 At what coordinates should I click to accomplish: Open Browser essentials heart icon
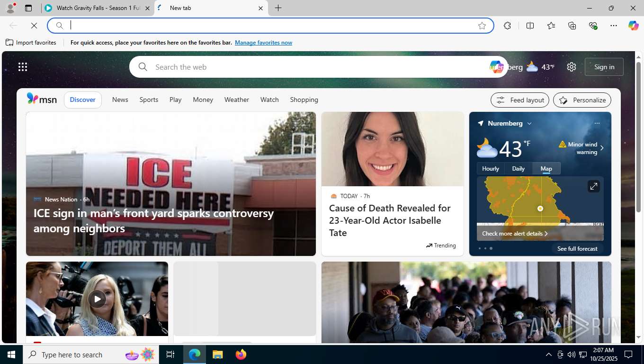click(x=593, y=26)
